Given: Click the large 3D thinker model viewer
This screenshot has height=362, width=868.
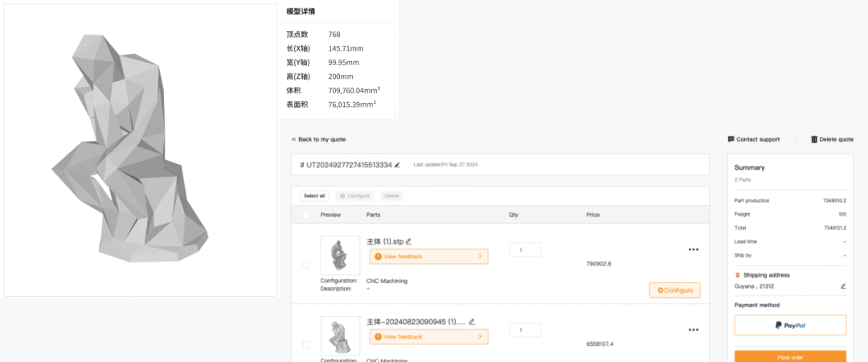Looking at the screenshot, I should (140, 150).
